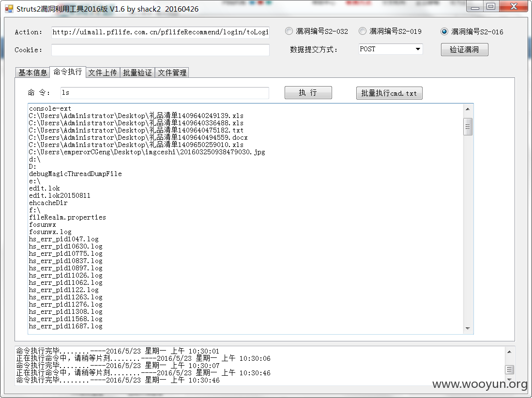Click the debugMagicThreadDumpFile line
The width and height of the screenshot is (532, 398).
click(76, 174)
